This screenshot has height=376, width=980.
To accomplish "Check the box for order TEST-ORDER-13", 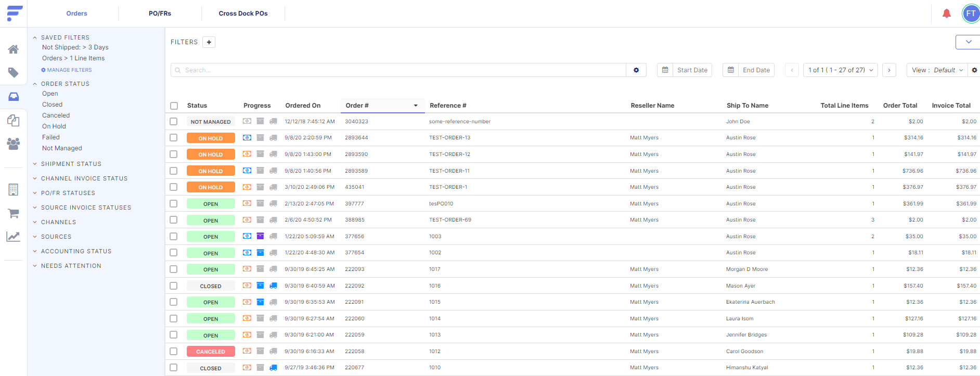I will [x=174, y=138].
